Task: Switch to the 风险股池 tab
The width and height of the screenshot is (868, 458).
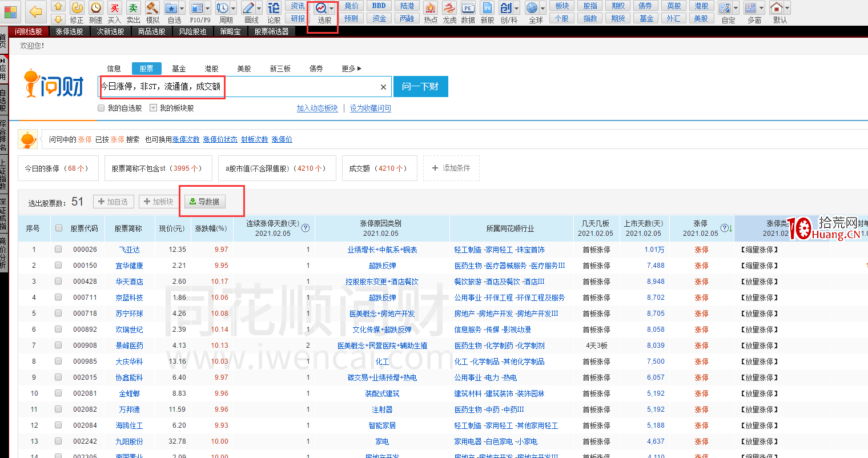Action: tap(193, 31)
